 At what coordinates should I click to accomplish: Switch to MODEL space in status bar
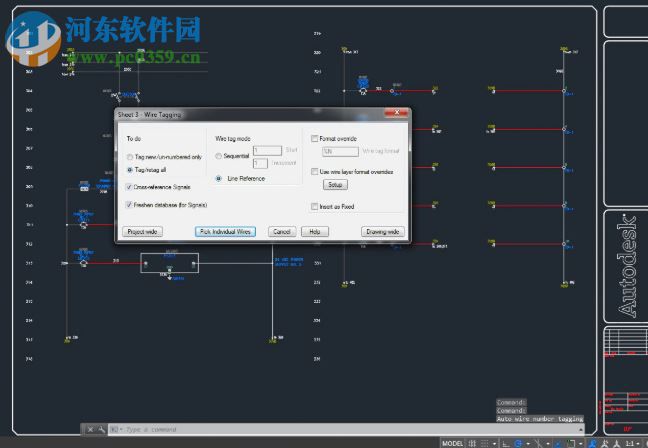tap(453, 443)
